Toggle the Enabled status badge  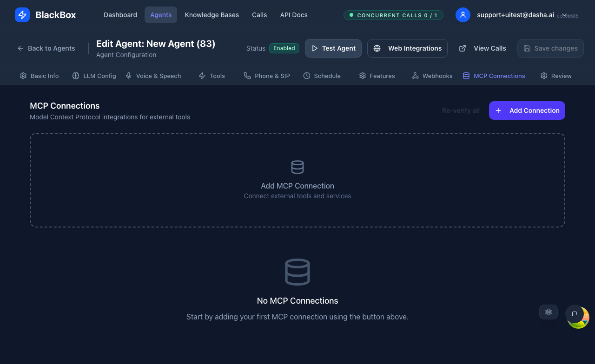click(x=284, y=48)
